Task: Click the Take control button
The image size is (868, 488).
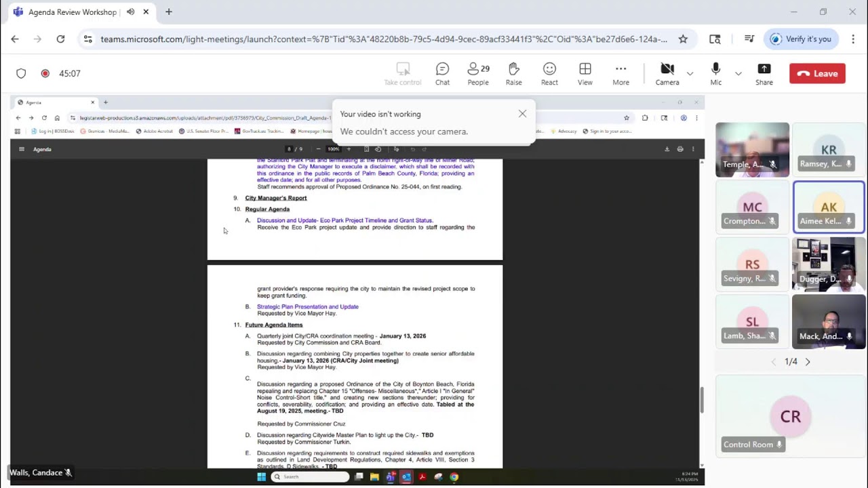Action: 403,74
